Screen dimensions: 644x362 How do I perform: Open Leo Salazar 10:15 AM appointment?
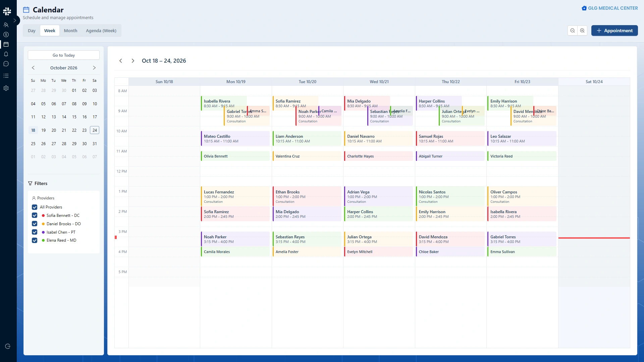click(522, 138)
